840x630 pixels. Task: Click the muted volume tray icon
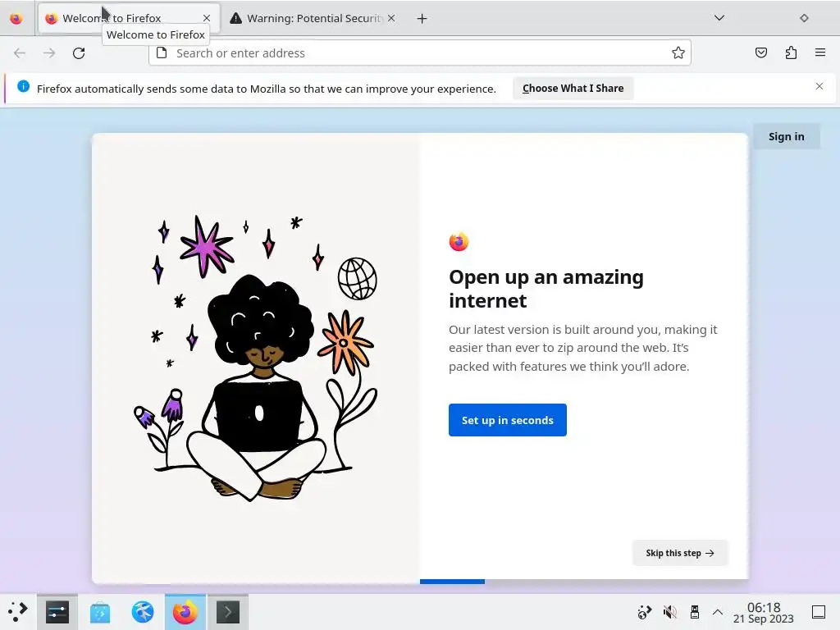[x=669, y=612]
